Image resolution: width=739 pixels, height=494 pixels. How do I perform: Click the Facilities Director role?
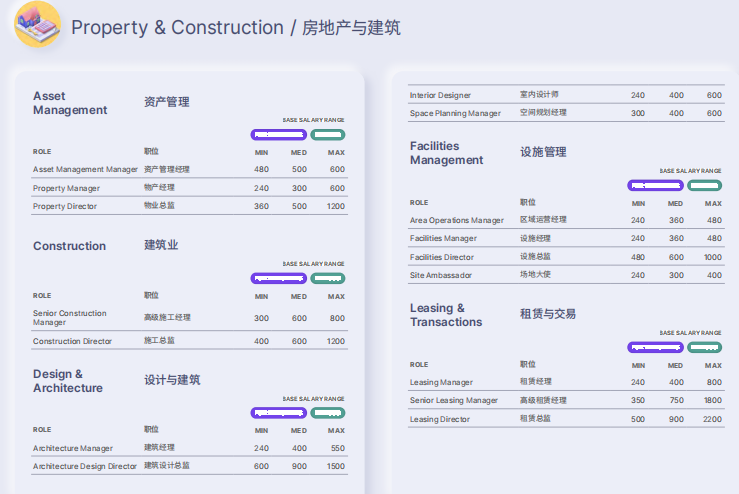click(442, 257)
